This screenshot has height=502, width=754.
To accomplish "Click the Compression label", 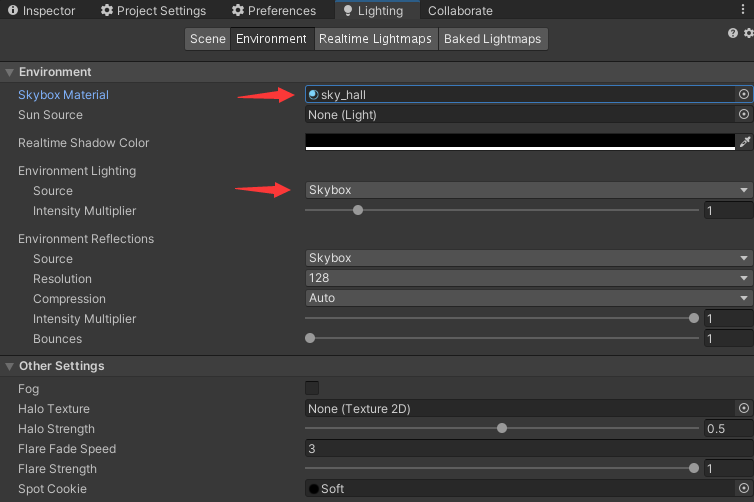I will click(69, 299).
